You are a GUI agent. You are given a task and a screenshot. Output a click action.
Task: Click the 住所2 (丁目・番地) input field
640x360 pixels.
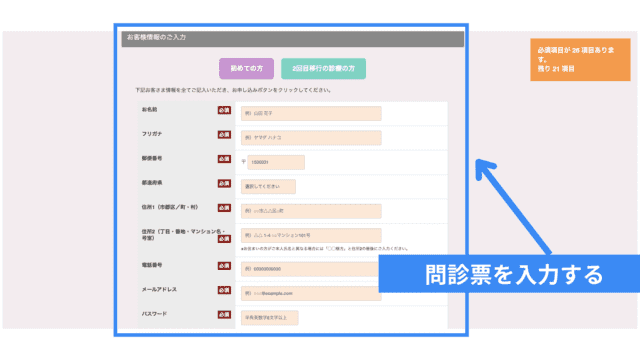pyautogui.click(x=311, y=236)
